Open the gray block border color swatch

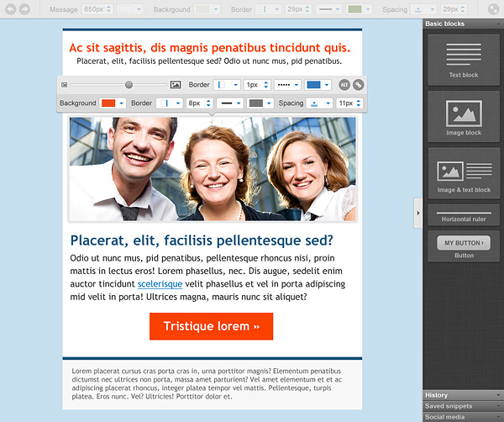click(260, 103)
